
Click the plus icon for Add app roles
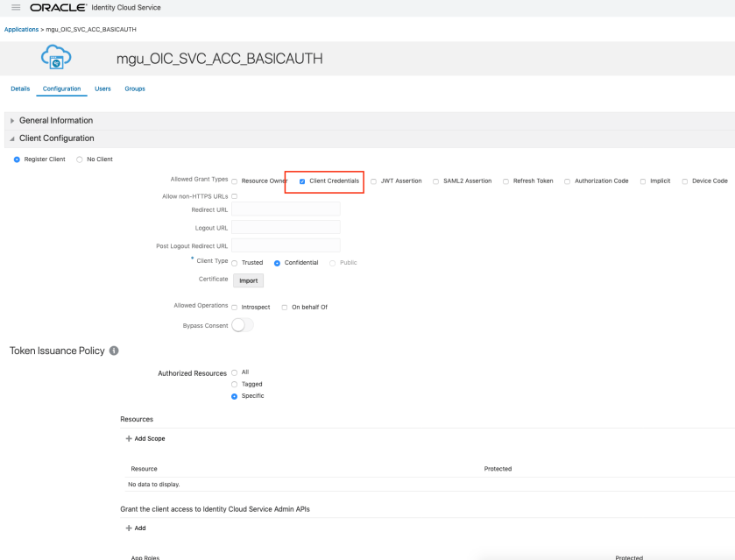pos(130,528)
